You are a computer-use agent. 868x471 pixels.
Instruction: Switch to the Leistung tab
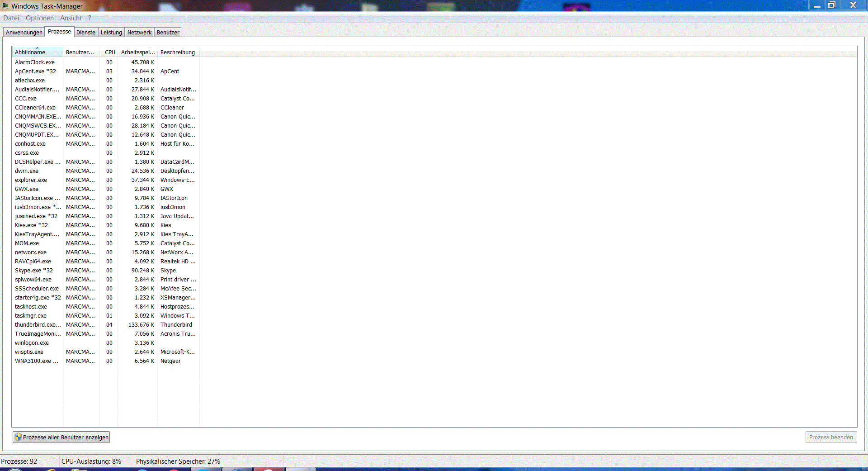pyautogui.click(x=111, y=33)
